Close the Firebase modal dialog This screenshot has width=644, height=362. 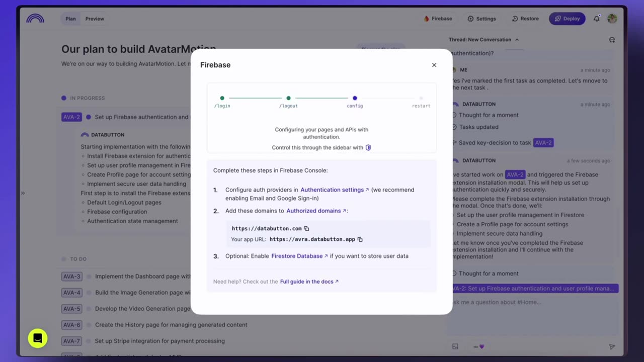click(x=434, y=65)
